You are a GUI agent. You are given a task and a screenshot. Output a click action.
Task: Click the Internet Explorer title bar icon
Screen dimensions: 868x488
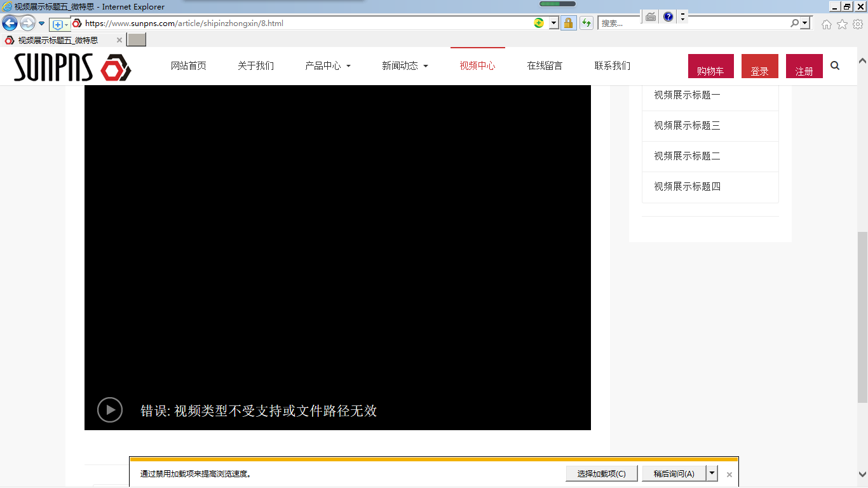point(7,6)
